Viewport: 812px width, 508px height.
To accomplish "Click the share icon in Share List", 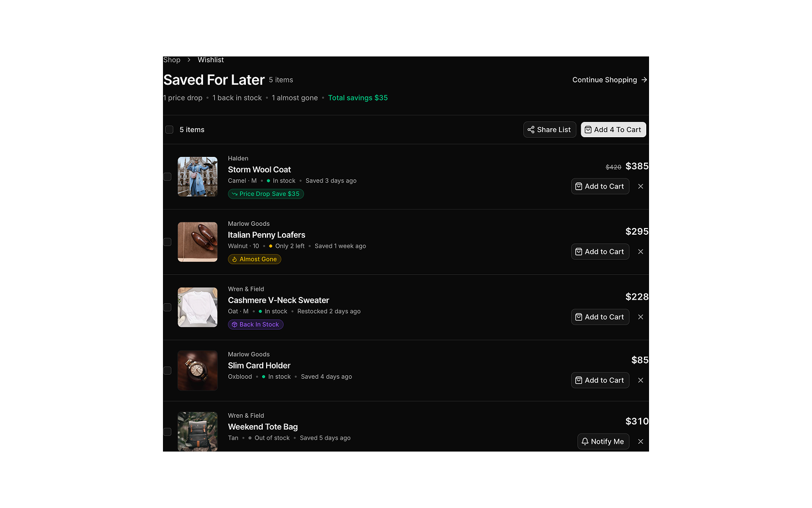I will (x=531, y=130).
